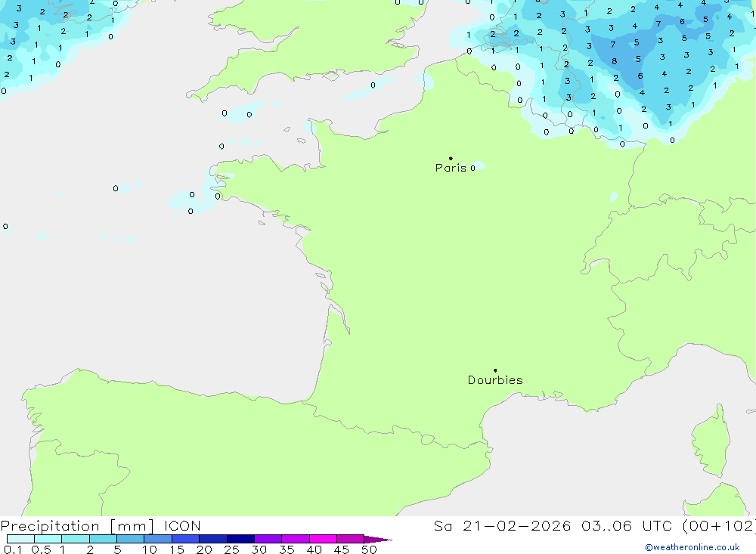Select the black dot marking Dourbies
This screenshot has height=554, width=756.
coord(495,370)
